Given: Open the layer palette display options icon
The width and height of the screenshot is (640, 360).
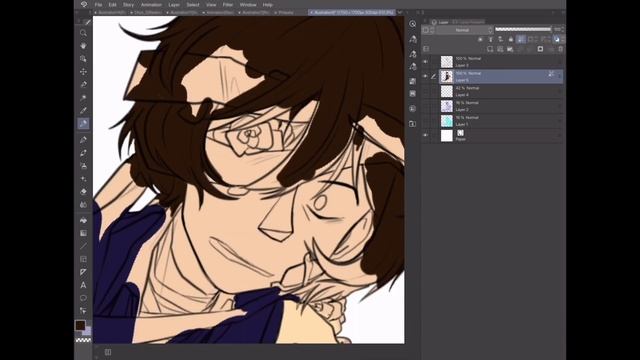Looking at the screenshot, I should [426, 49].
